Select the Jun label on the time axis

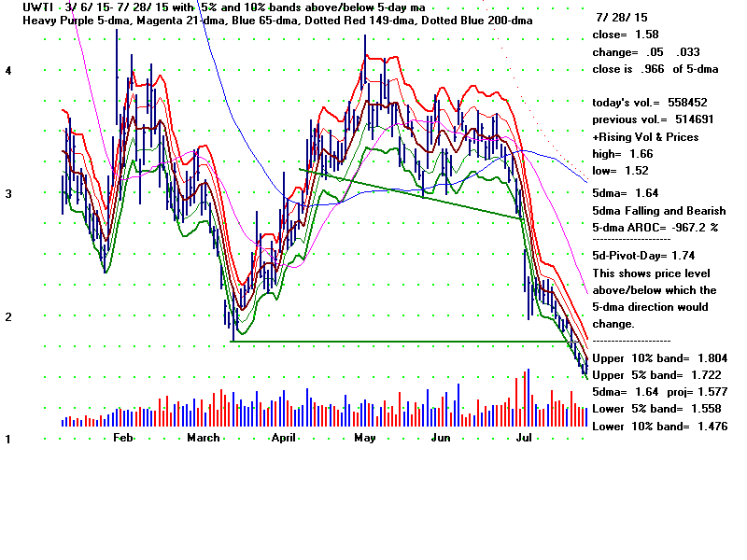[x=443, y=438]
